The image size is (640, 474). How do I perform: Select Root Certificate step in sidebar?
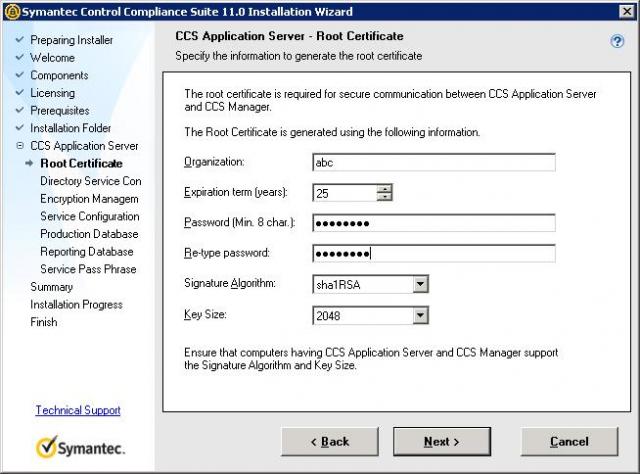coord(82,163)
